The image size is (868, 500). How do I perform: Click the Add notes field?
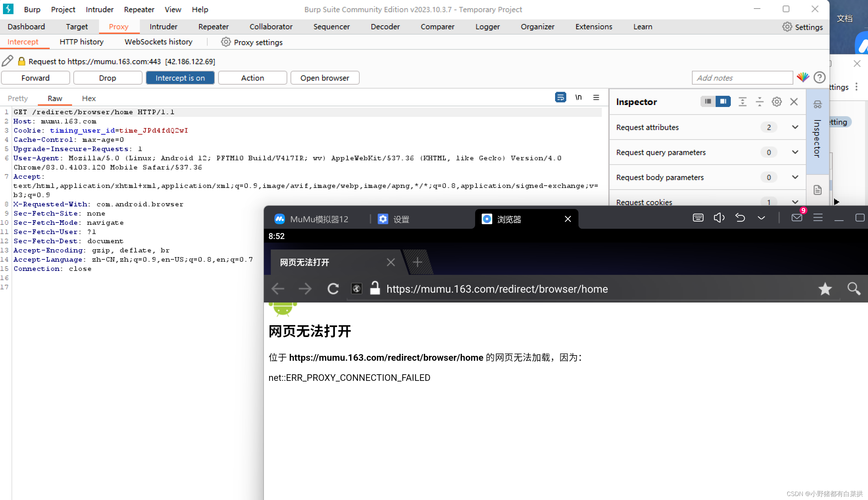[x=741, y=78]
